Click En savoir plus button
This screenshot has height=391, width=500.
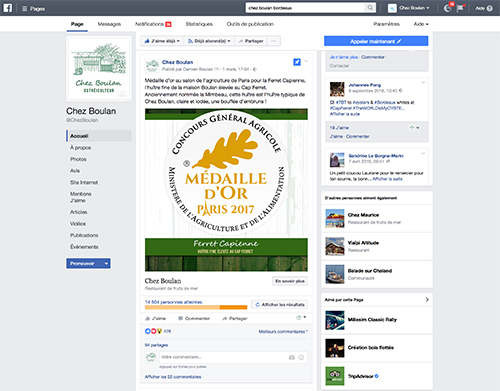(290, 281)
